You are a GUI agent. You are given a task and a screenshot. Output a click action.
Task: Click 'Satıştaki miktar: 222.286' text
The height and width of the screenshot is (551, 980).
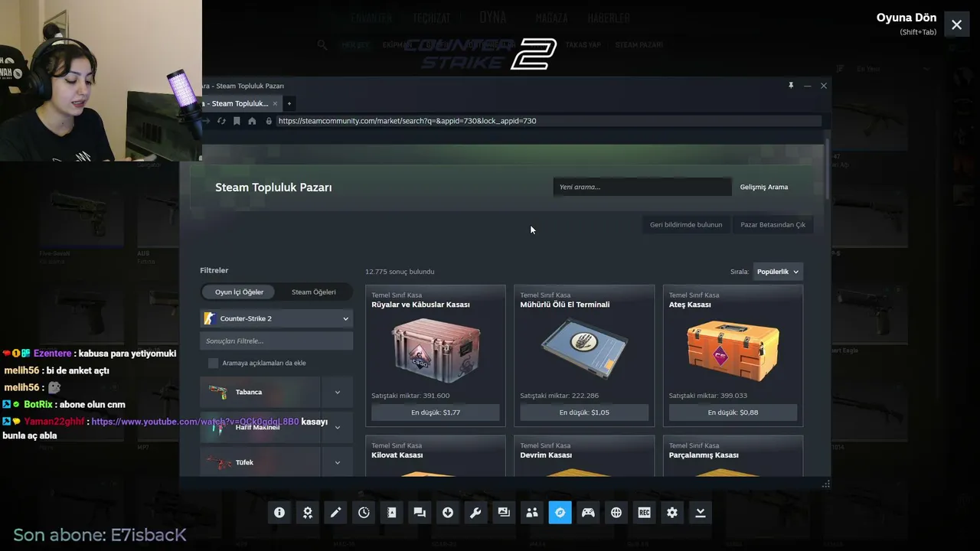point(560,396)
